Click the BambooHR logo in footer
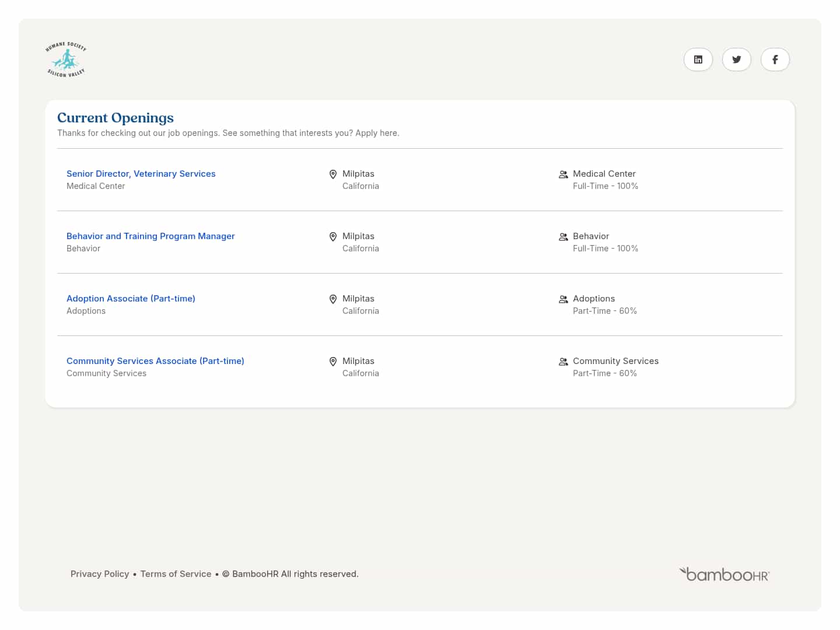Screen dimensions: 840x630 pos(724,575)
